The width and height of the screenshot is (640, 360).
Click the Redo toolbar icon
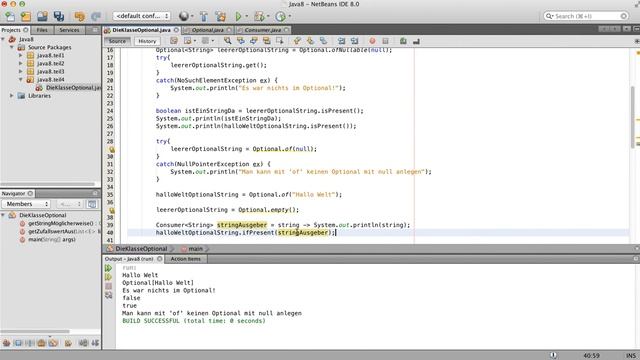pyautogui.click(x=96, y=16)
